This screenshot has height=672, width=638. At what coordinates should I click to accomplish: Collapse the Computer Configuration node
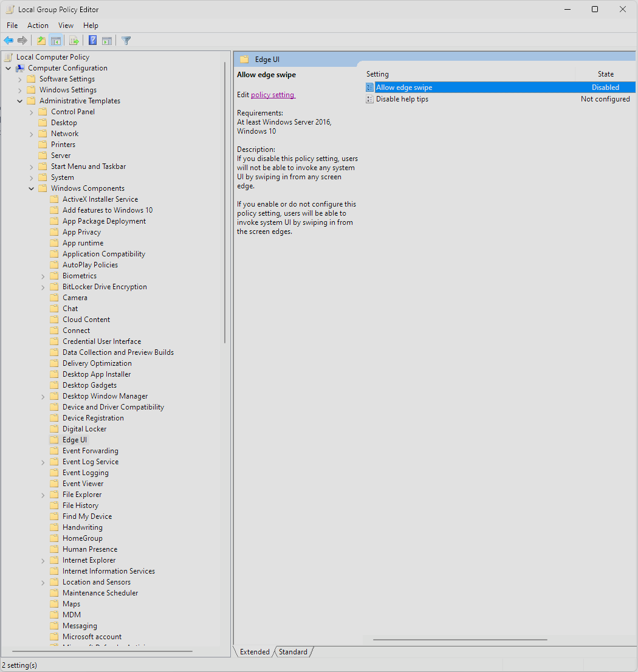(9, 68)
